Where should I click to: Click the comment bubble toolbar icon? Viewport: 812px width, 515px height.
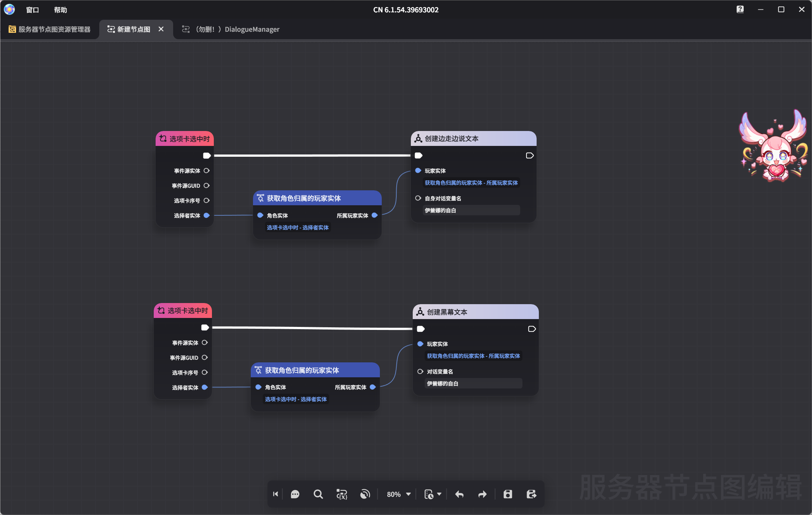[295, 494]
